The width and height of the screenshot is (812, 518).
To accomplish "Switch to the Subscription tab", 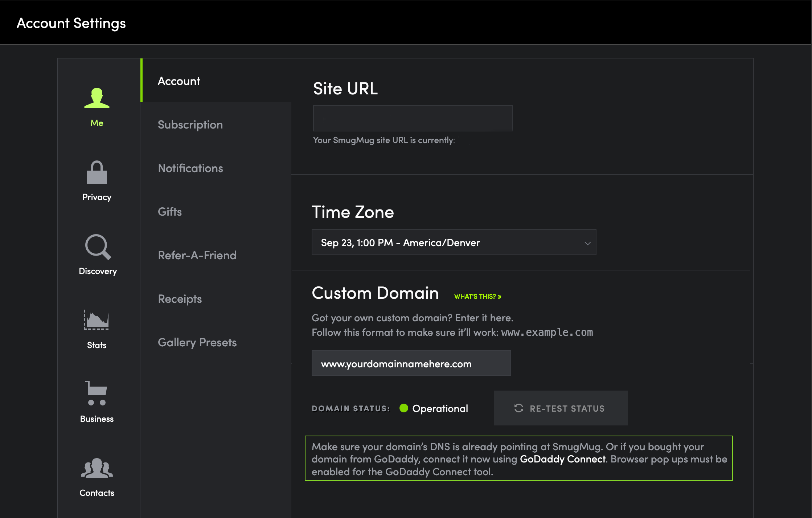I will click(x=216, y=125).
